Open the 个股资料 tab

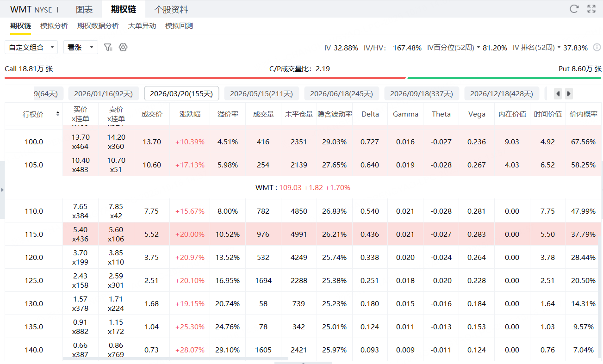pyautogui.click(x=171, y=9)
